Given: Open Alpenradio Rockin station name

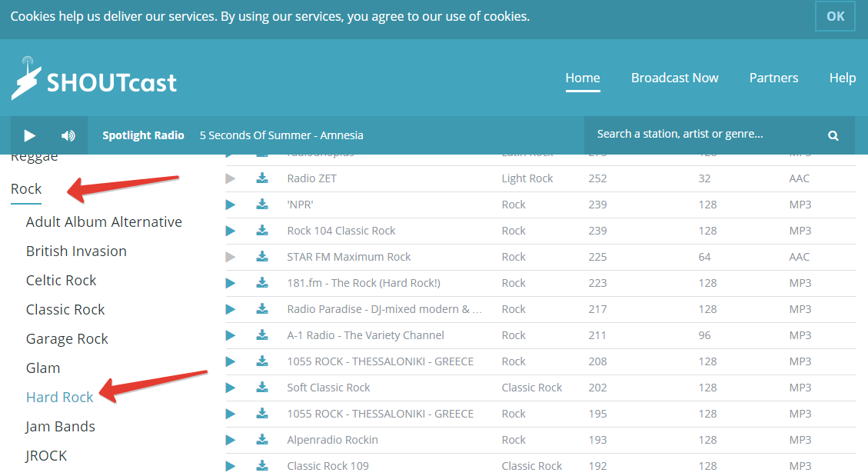Looking at the screenshot, I should pos(332,440).
